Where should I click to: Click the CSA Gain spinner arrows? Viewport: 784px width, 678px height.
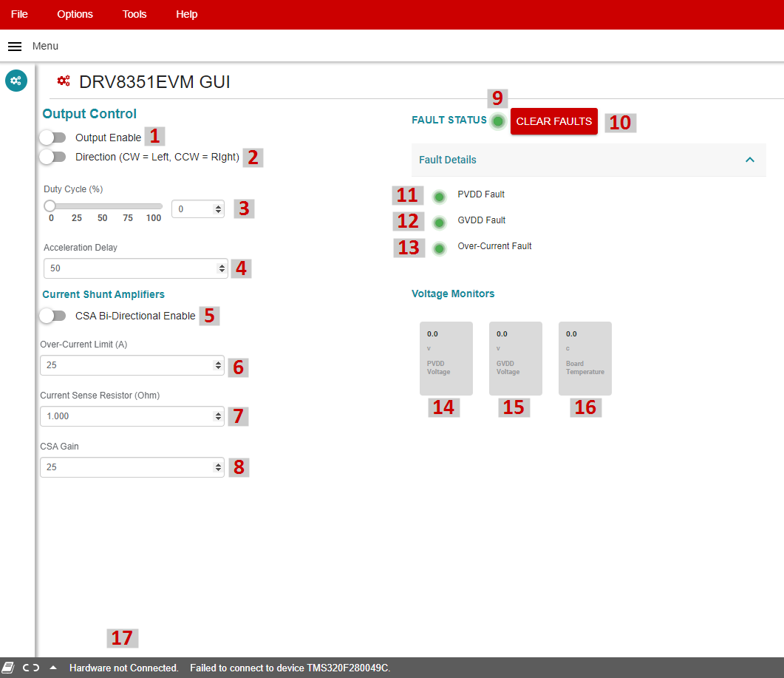point(219,467)
